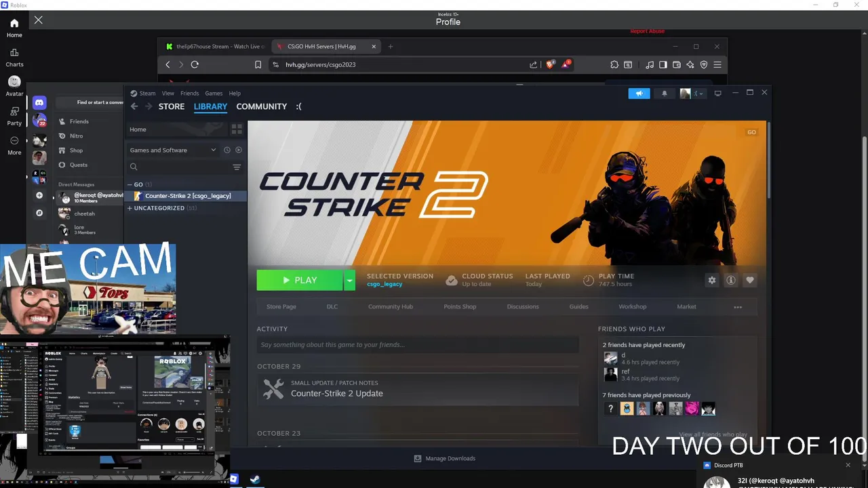This screenshot has width=868, height=488.
Task: Close the CS:GO HvH Servers tab
Action: coord(374,47)
